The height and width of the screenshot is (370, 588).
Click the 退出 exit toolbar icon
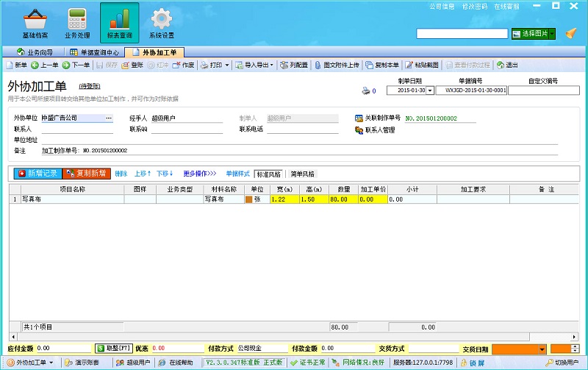506,65
